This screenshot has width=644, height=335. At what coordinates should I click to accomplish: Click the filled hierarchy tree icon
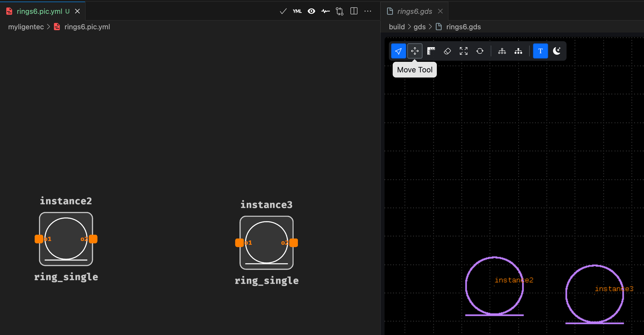[518, 51]
